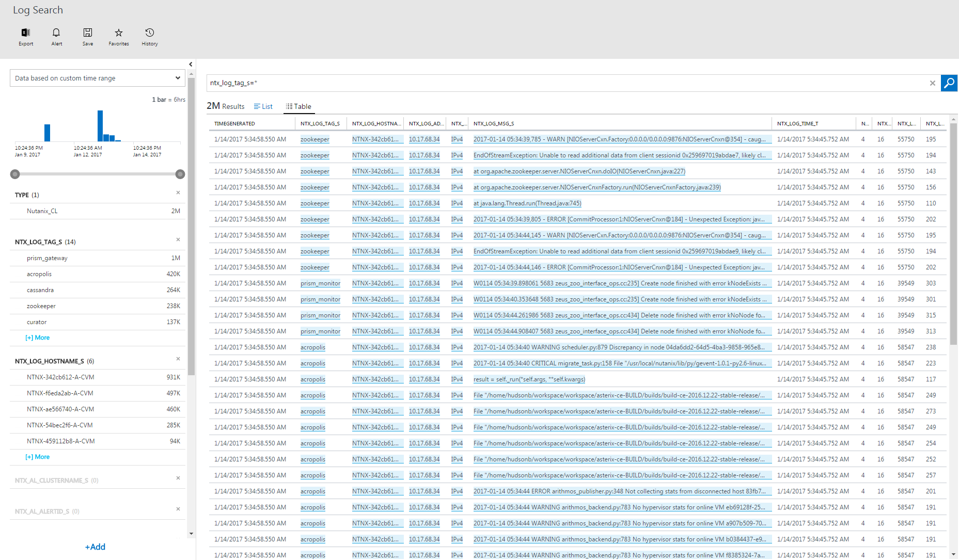This screenshot has height=560, width=959.
Task: Sort by TIMEGENERATED column header
Action: [x=234, y=124]
